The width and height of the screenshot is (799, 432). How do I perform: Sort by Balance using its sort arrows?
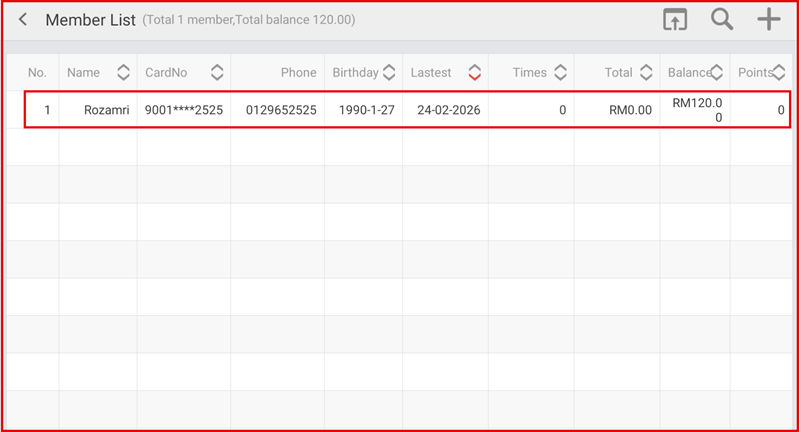tap(717, 72)
